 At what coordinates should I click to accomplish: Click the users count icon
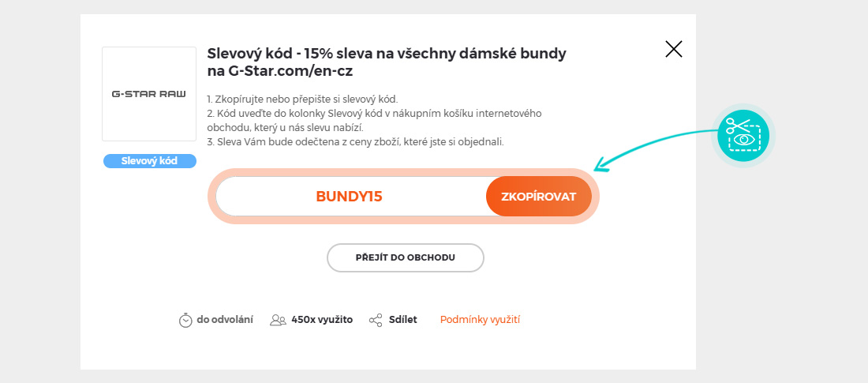click(278, 320)
